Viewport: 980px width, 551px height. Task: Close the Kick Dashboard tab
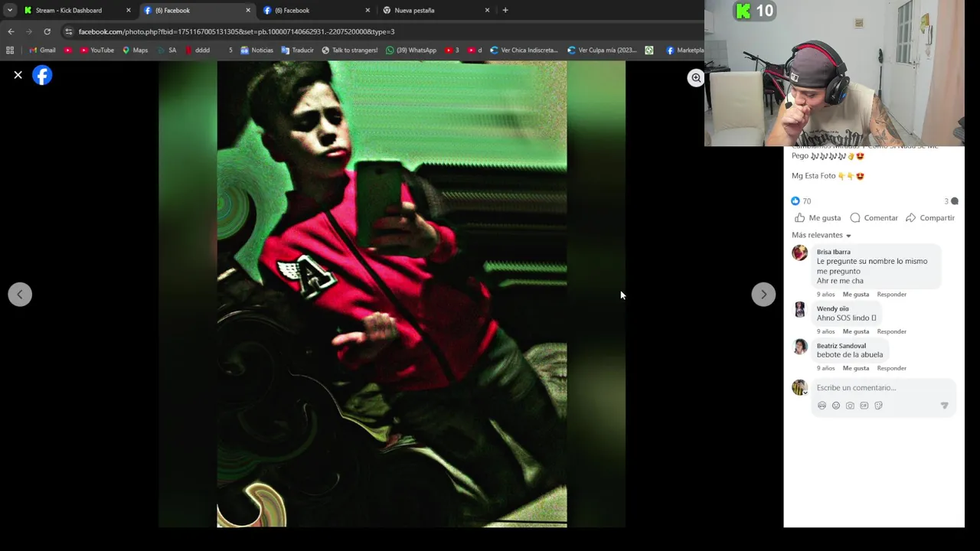128,11
